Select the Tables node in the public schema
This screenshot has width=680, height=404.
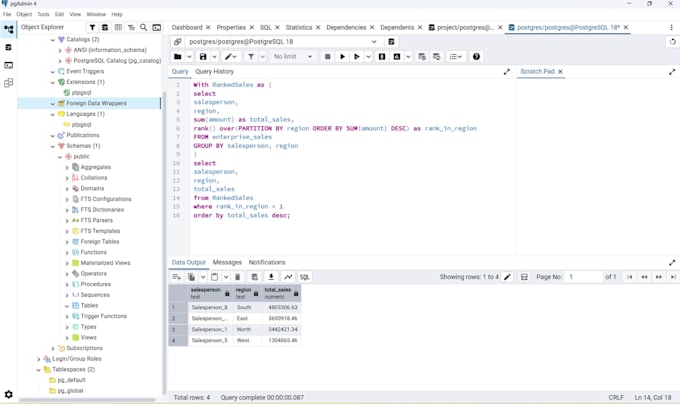[89, 306]
